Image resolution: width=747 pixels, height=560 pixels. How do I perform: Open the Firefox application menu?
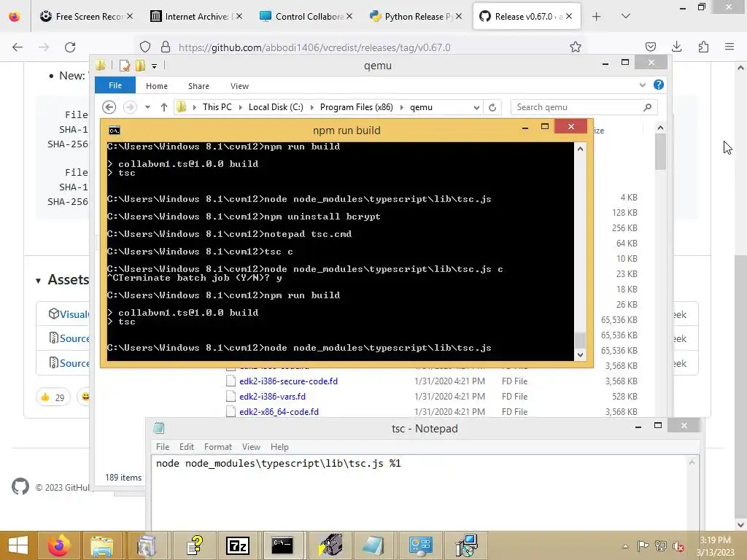(729, 47)
